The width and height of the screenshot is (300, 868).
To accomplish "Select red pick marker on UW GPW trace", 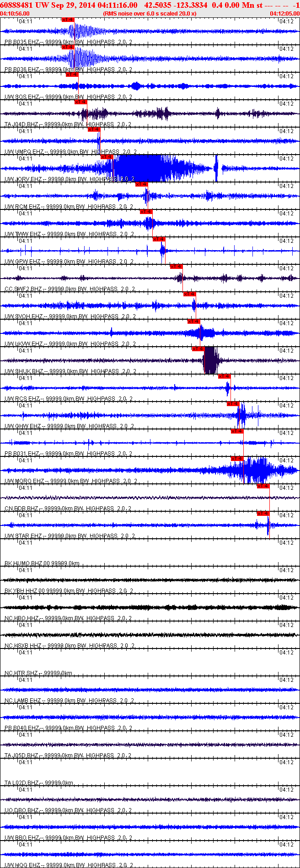I will (x=159, y=239).
